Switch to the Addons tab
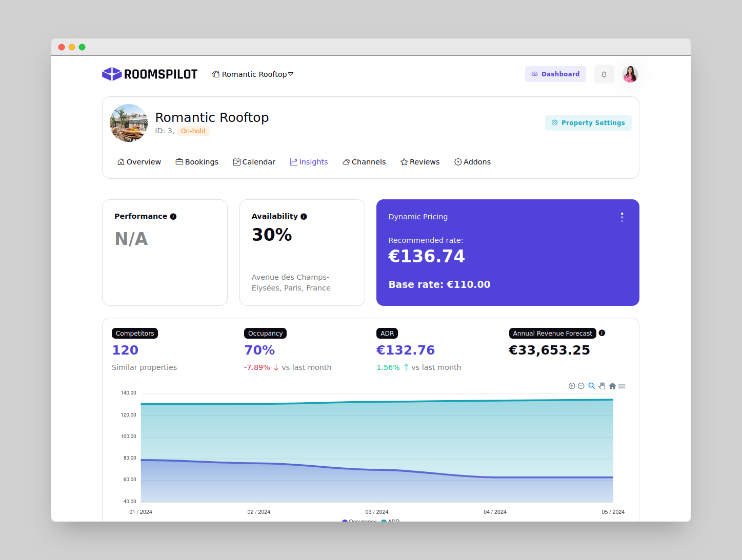This screenshot has width=742, height=560. click(x=472, y=162)
